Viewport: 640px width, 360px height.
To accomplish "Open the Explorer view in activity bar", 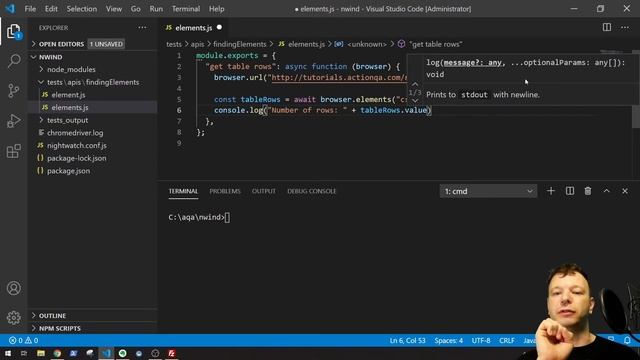I will [x=13, y=32].
